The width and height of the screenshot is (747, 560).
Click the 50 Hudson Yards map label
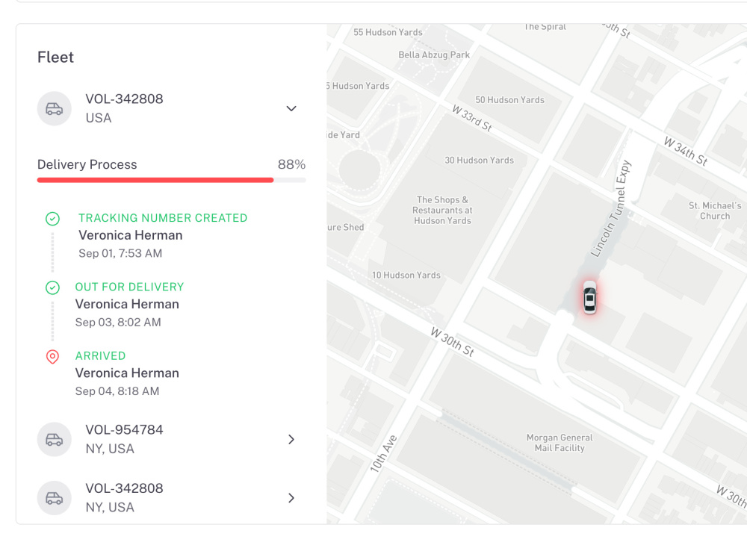point(509,100)
